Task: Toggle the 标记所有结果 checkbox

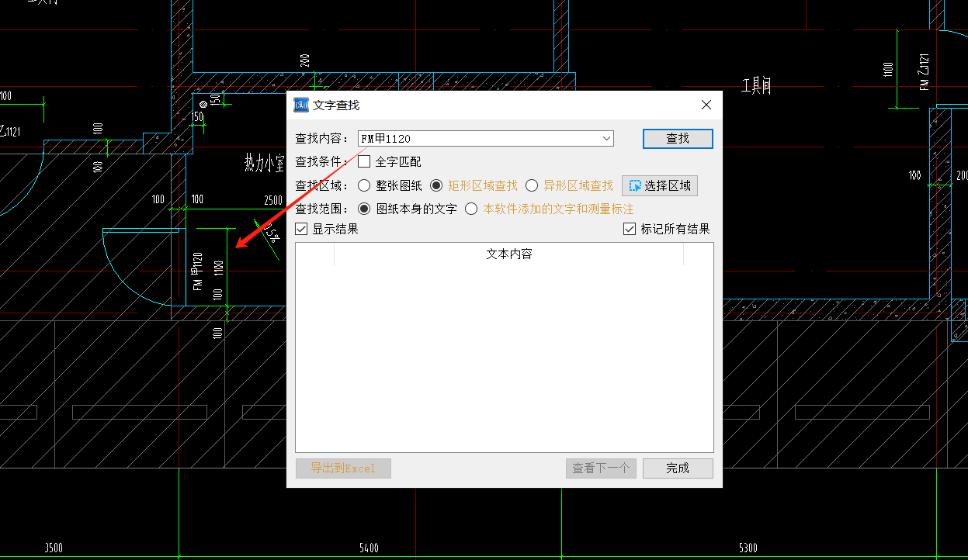Action: click(630, 230)
